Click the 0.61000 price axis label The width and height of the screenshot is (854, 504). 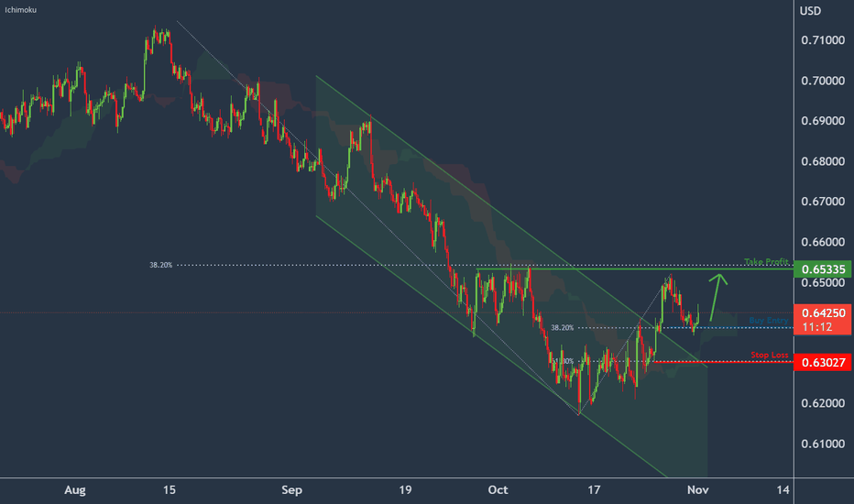pyautogui.click(x=823, y=444)
